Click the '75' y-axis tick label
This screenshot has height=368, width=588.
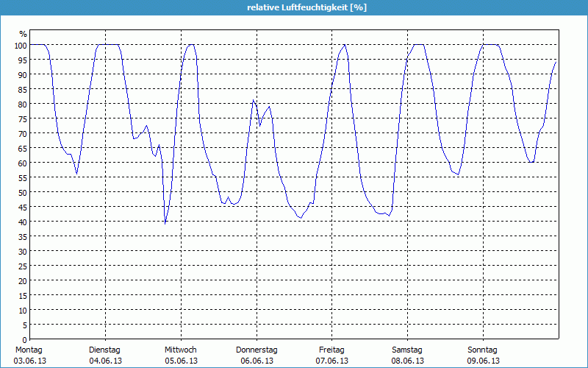[23, 118]
